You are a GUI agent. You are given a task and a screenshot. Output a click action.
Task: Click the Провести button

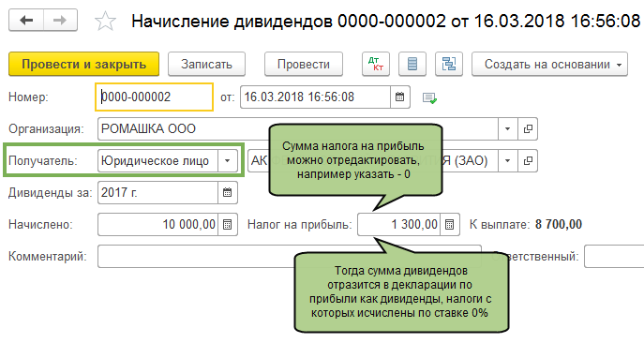304,64
